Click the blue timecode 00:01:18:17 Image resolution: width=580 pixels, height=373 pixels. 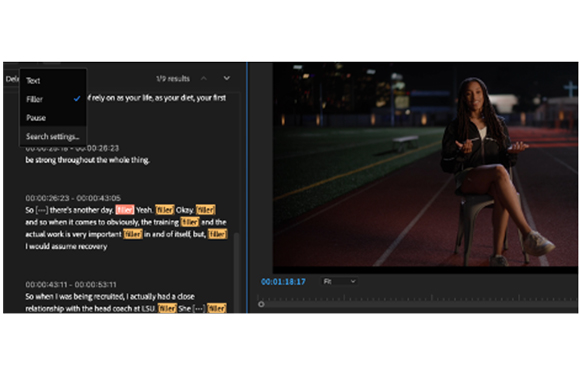[x=283, y=282]
